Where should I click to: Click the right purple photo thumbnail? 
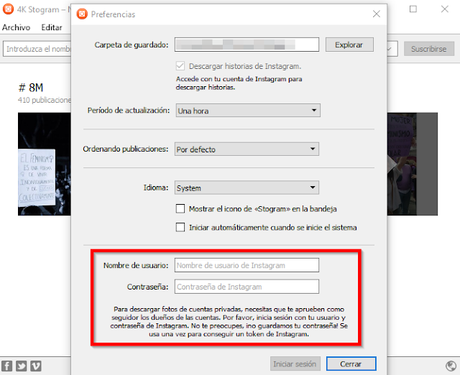412,164
